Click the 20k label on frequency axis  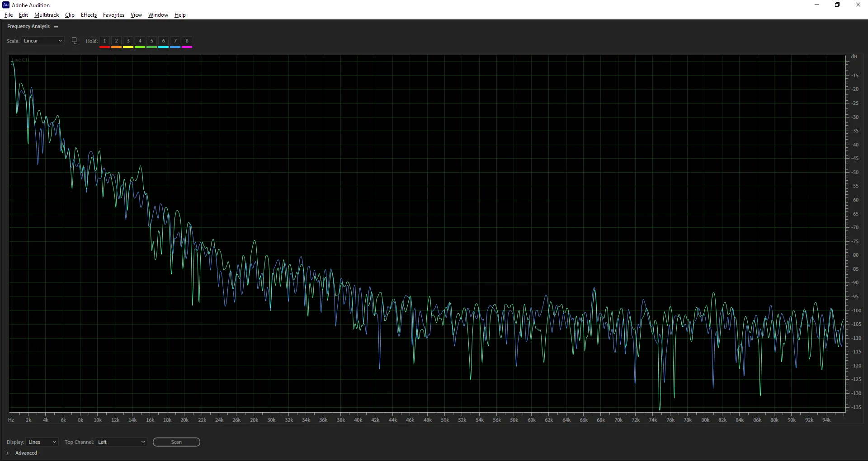[x=184, y=420]
